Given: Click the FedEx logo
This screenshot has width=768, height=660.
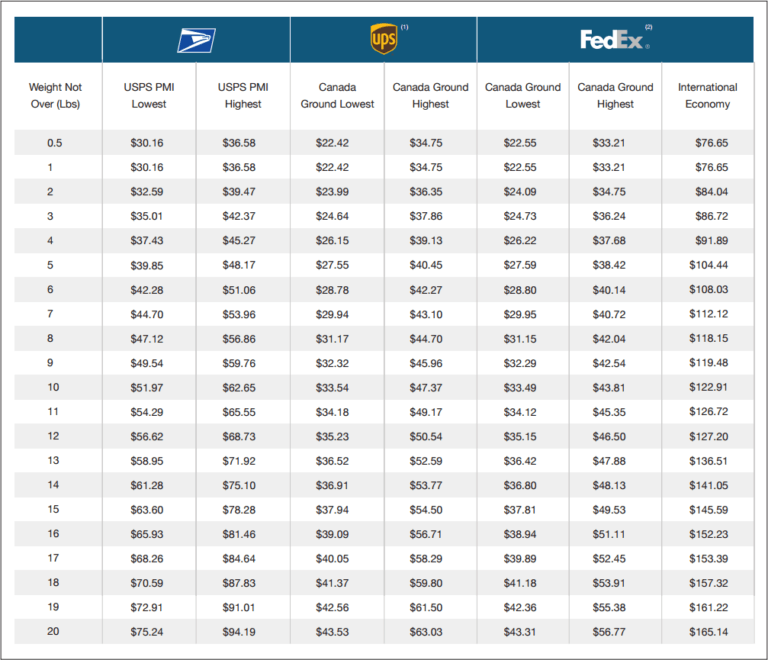Looking at the screenshot, I should [x=615, y=40].
